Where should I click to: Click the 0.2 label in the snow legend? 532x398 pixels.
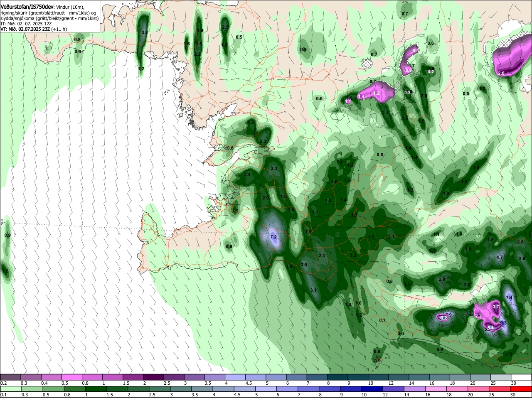[3, 383]
